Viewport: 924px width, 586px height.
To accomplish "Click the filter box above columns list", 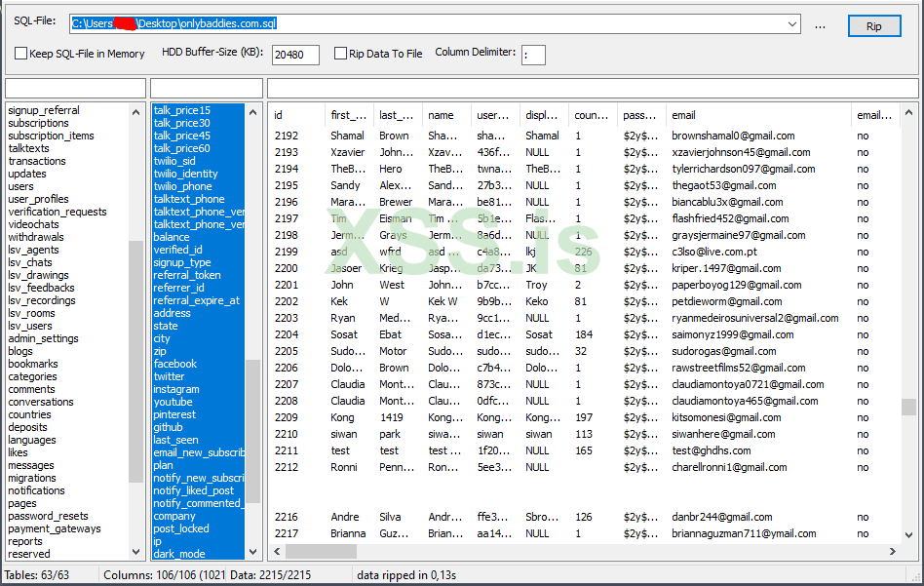I will click(x=206, y=89).
